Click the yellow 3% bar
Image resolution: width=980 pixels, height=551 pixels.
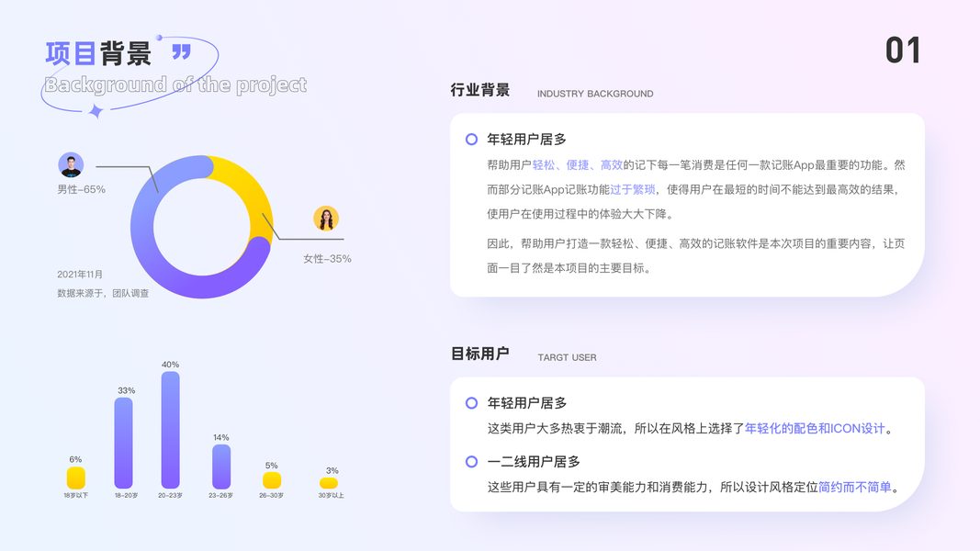pyautogui.click(x=329, y=483)
